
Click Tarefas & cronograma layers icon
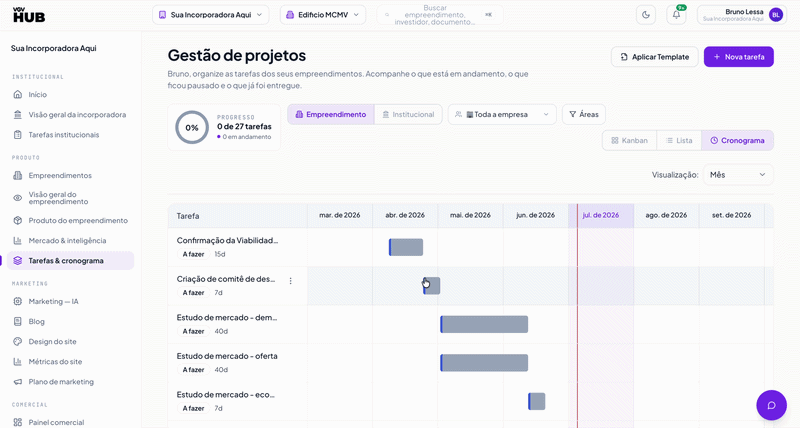(18, 261)
